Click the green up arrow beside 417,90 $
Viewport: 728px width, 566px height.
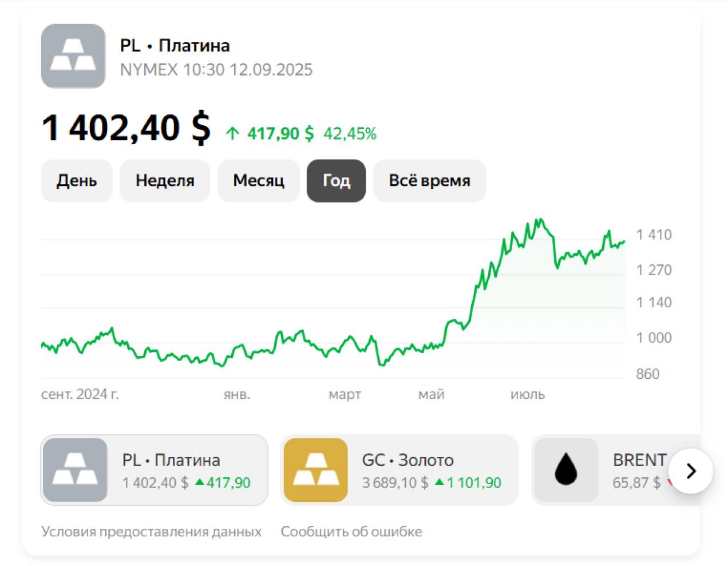pos(232,134)
